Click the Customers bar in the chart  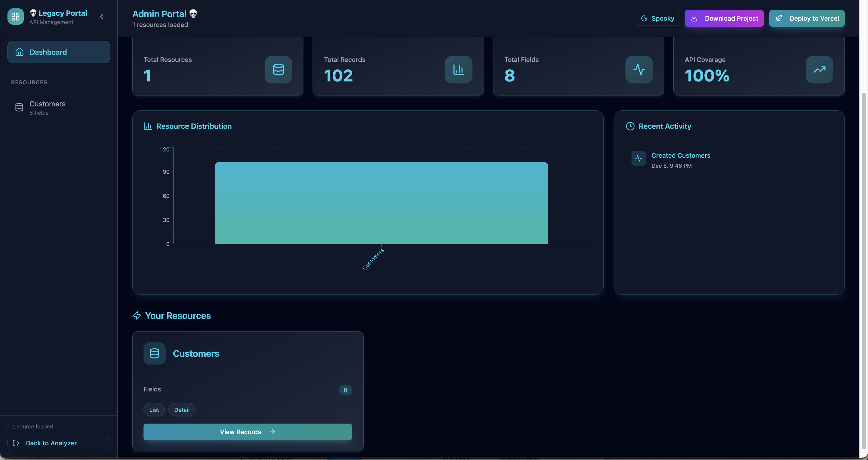click(381, 203)
